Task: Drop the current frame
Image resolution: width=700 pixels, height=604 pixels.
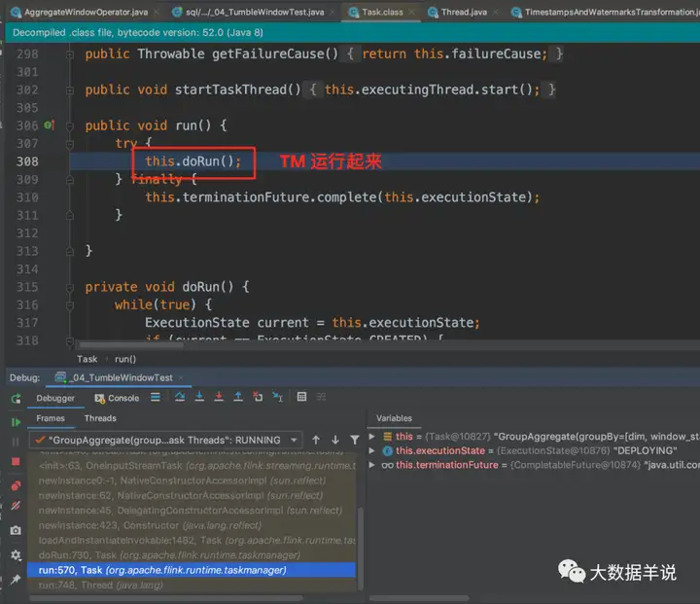Action: (x=258, y=397)
